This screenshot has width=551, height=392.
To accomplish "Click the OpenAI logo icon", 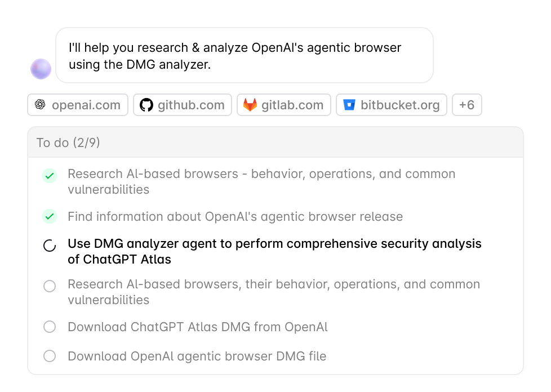I will tap(40, 105).
